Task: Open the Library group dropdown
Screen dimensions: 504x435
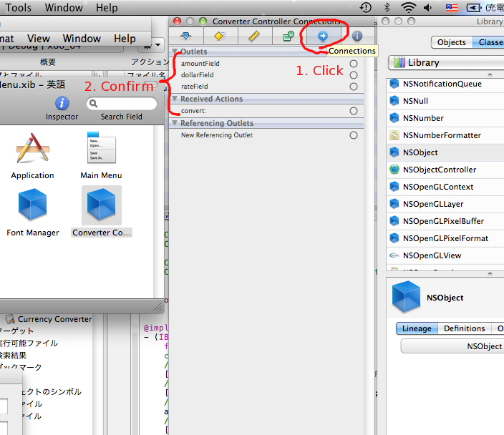Action: click(x=446, y=62)
